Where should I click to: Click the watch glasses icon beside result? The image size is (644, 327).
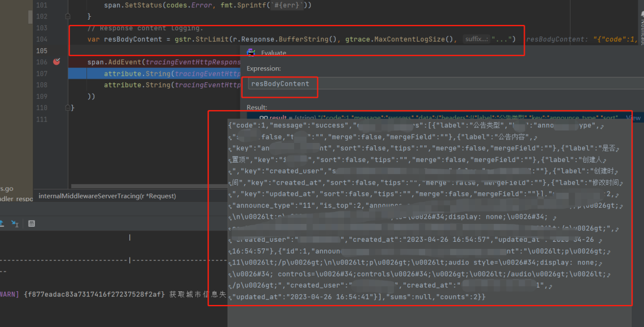pyautogui.click(x=264, y=118)
